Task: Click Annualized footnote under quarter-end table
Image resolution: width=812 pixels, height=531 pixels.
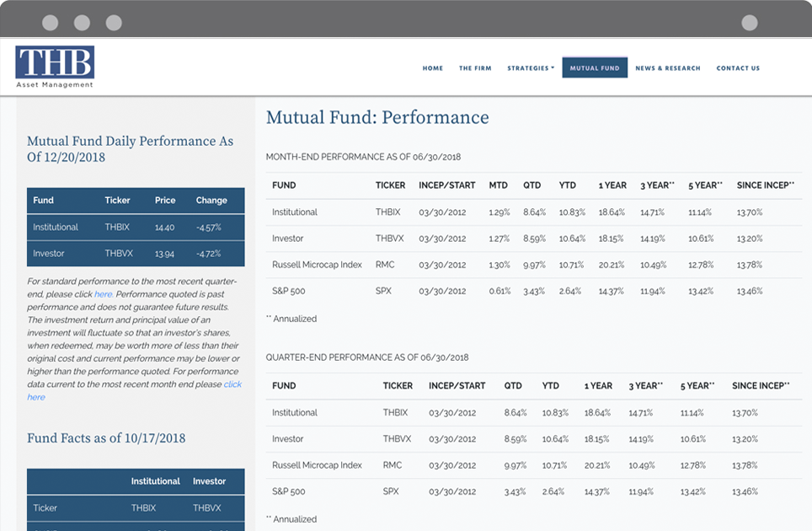Action: click(x=291, y=519)
